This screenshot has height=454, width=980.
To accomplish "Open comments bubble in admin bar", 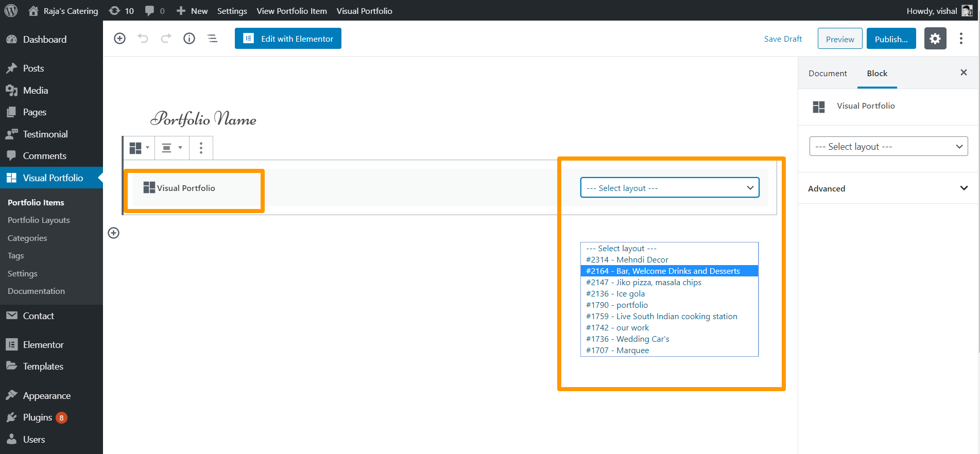I will click(154, 11).
